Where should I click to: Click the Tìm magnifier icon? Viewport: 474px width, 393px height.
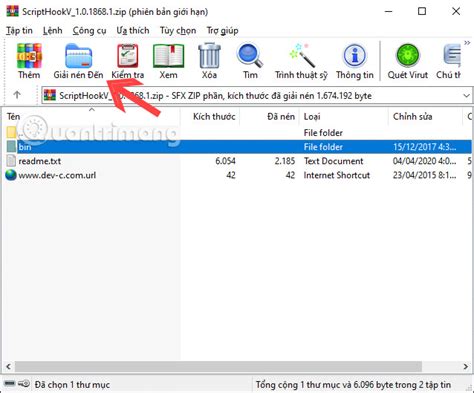[250, 55]
